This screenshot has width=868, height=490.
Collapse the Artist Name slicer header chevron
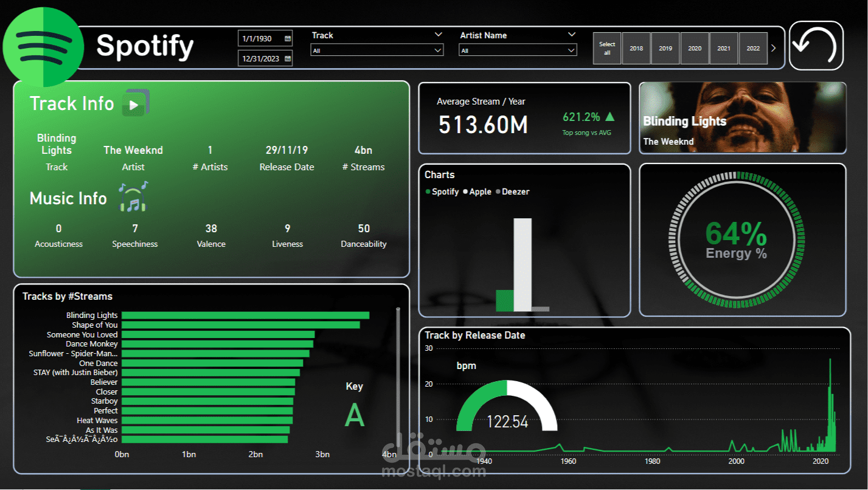coord(571,35)
